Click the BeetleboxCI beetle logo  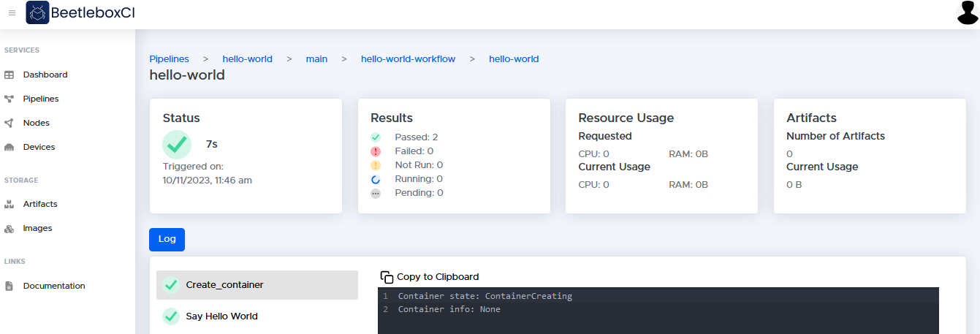37,12
